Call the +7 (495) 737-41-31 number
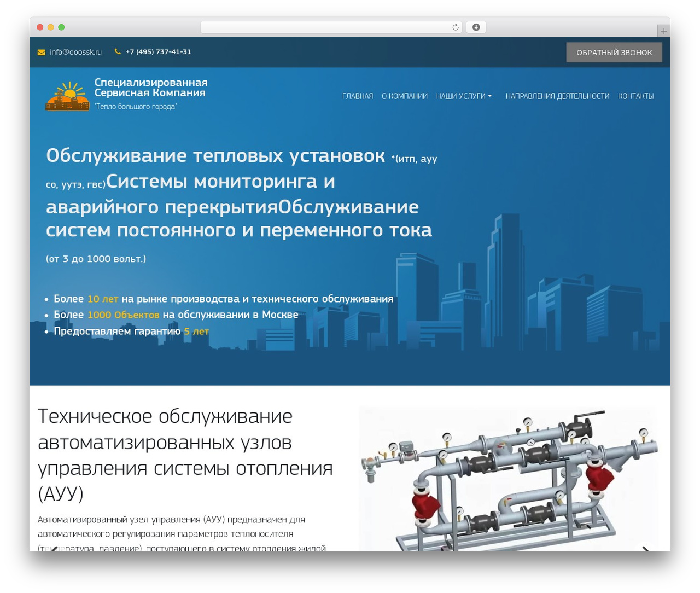Viewport: 700px width, 593px height. coord(158,52)
